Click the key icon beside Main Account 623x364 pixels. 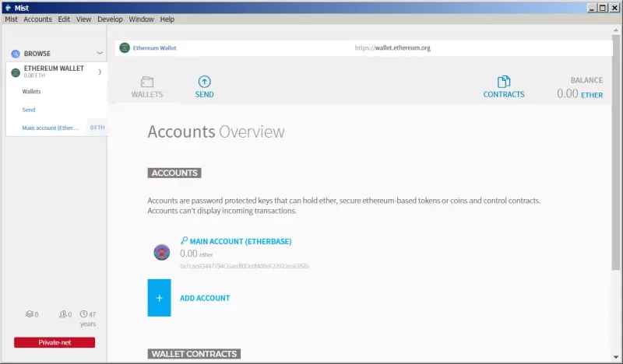pos(184,240)
